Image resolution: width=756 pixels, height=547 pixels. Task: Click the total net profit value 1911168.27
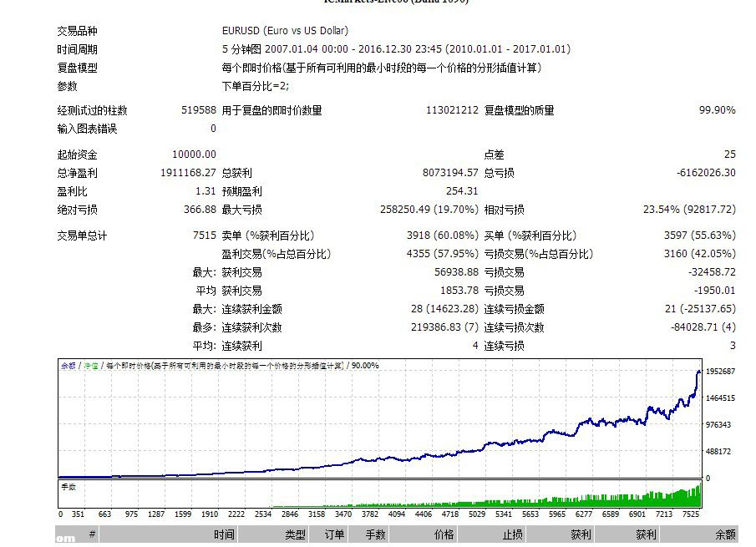pyautogui.click(x=188, y=173)
